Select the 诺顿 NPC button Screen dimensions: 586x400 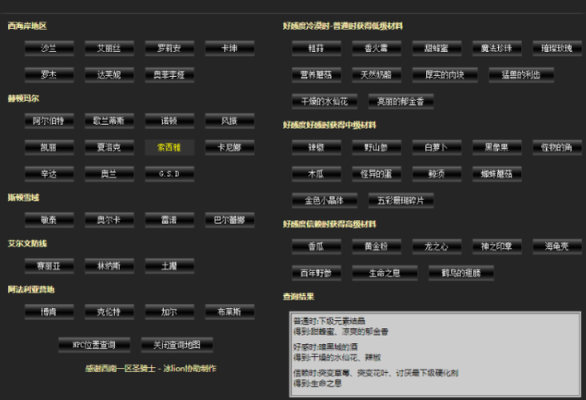[169, 121]
